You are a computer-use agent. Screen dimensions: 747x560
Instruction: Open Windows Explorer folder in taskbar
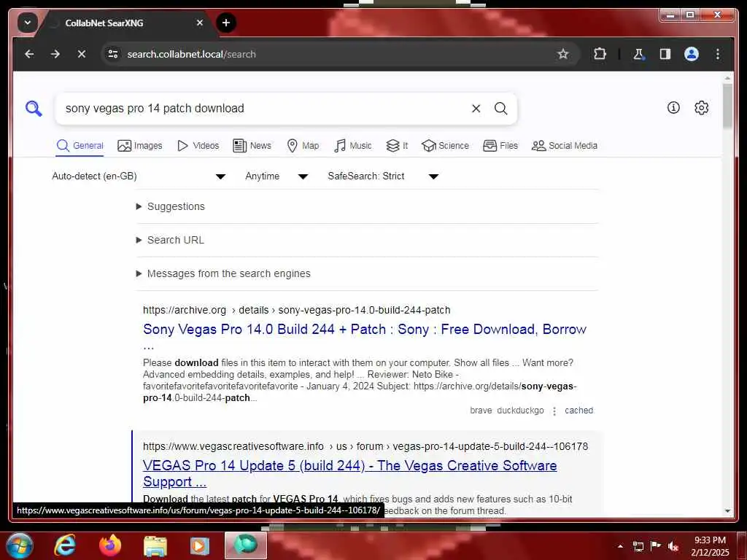tap(155, 545)
